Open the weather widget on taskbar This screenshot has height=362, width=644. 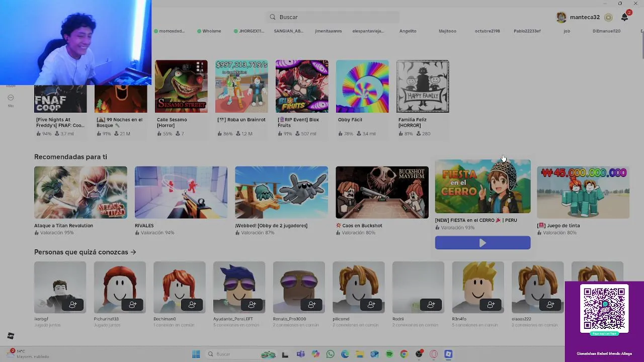[28, 354]
